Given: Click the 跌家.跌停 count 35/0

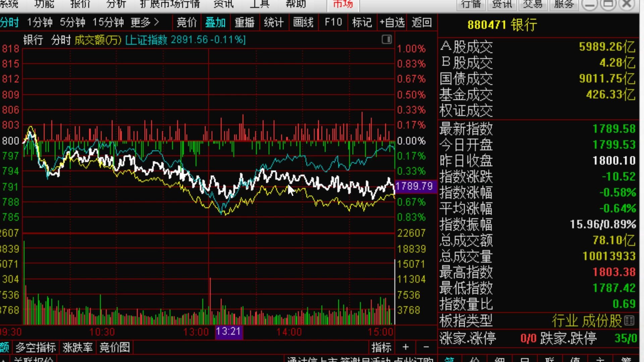Looking at the screenshot, I should tap(626, 338).
